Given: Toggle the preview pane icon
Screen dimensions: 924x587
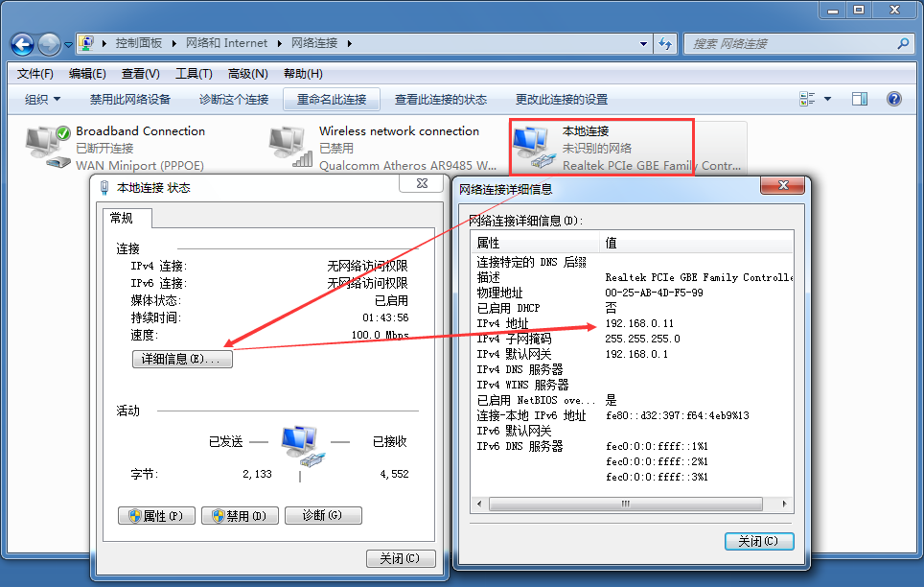Looking at the screenshot, I should [x=860, y=99].
